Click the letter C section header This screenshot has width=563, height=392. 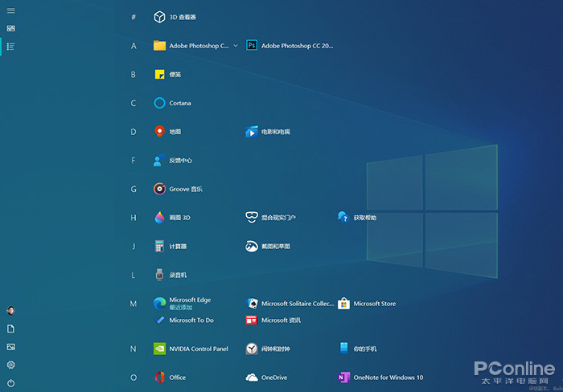[x=134, y=104]
